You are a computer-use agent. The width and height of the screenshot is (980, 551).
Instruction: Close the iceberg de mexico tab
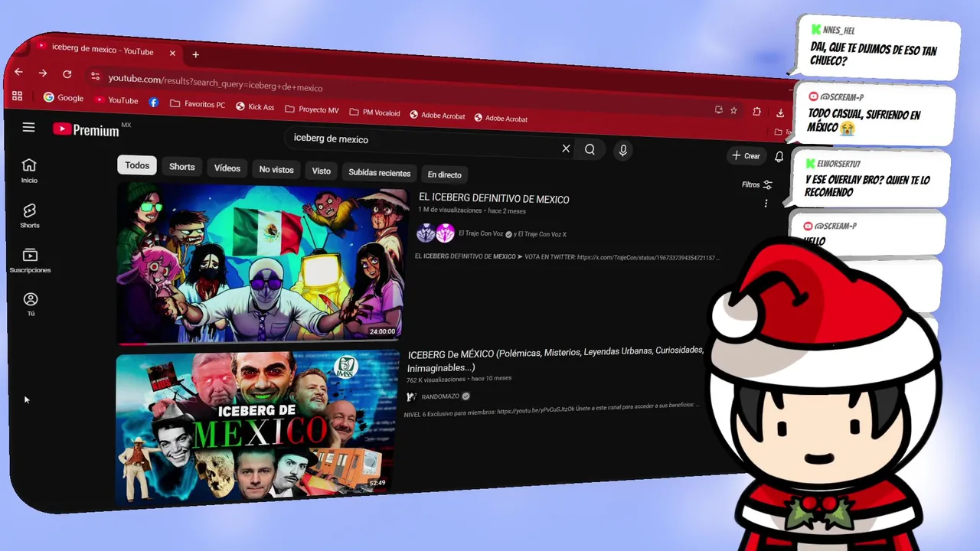[x=172, y=53]
